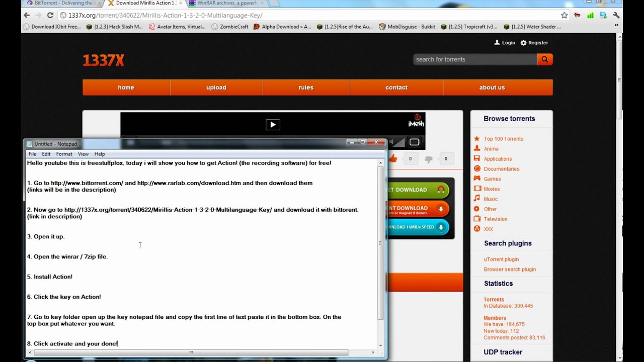Click the Login link
644x362 pixels.
[x=509, y=43]
